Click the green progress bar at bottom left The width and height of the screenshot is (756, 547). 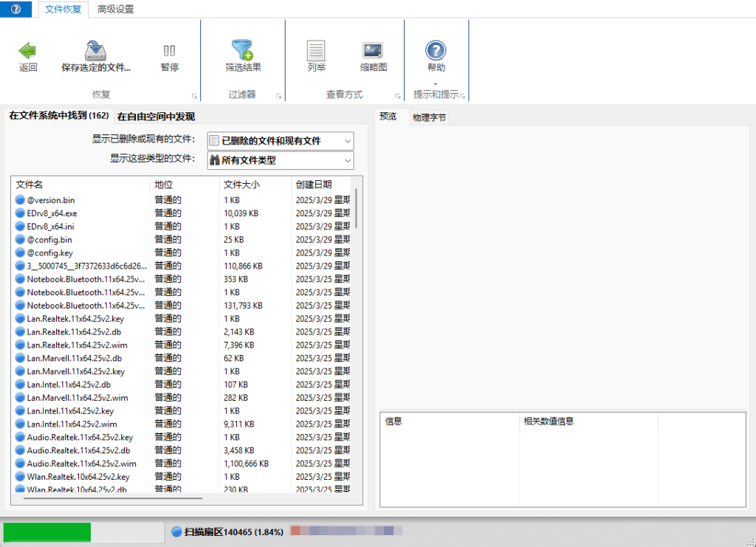coord(47,531)
